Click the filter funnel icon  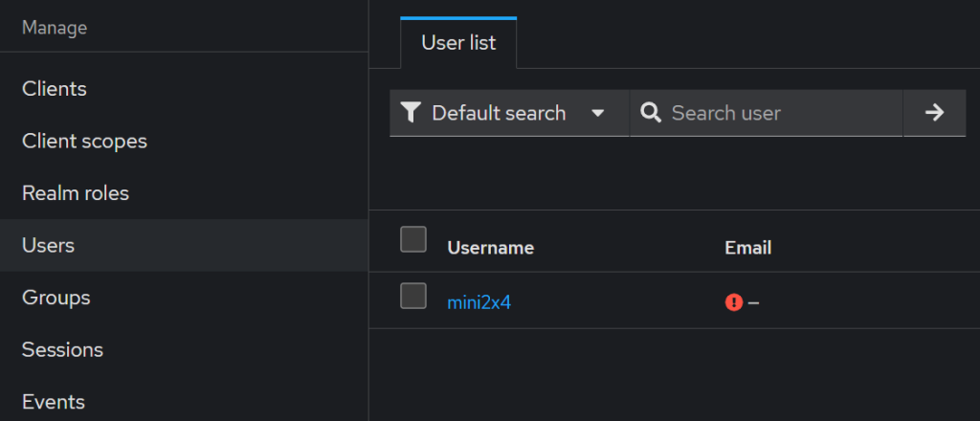[411, 113]
